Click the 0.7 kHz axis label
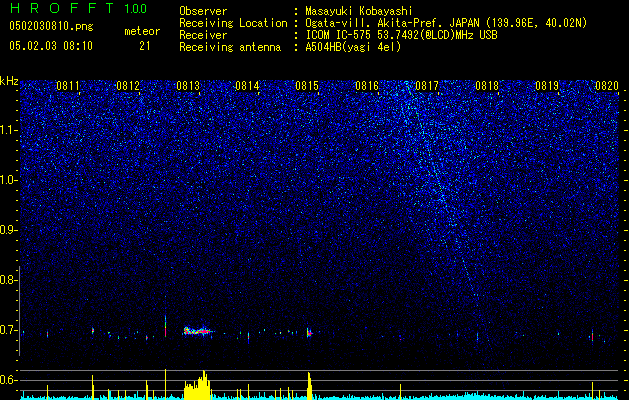The height and width of the screenshot is (400, 629). pyautogui.click(x=8, y=330)
